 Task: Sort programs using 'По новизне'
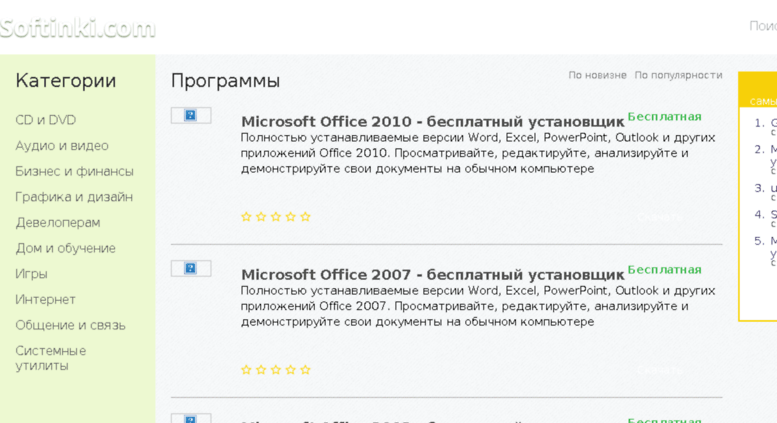597,75
